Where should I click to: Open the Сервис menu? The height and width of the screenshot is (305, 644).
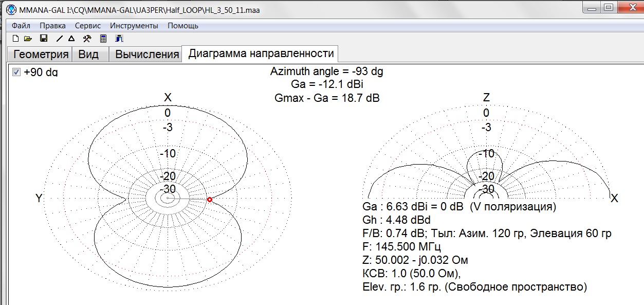point(88,25)
